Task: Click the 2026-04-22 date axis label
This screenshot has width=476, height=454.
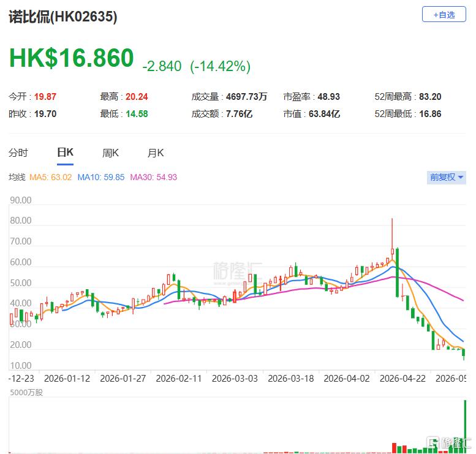Action: pyautogui.click(x=403, y=379)
